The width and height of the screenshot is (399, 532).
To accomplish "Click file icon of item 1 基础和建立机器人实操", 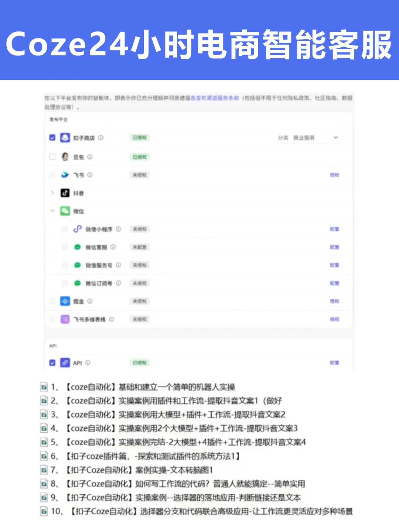I will [44, 387].
